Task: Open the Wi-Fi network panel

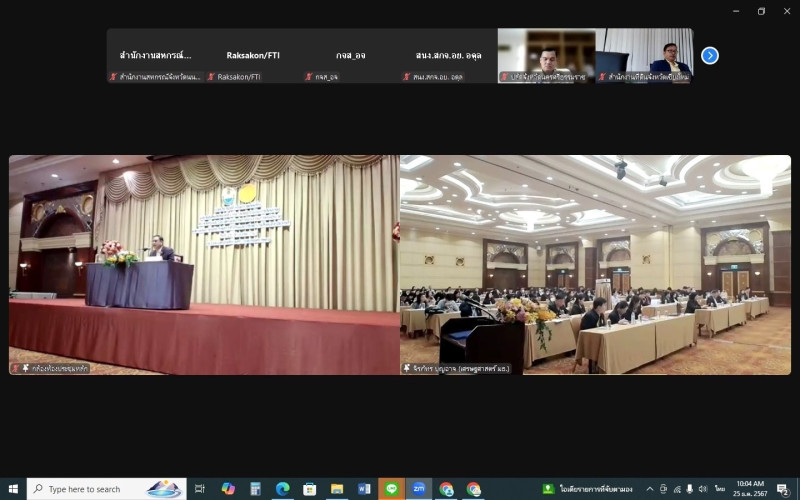Action: pyautogui.click(x=677, y=489)
